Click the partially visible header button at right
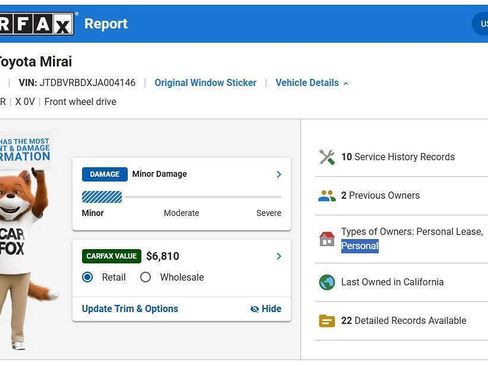 pos(480,24)
